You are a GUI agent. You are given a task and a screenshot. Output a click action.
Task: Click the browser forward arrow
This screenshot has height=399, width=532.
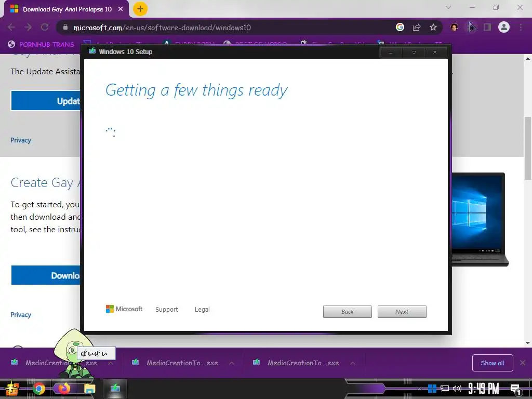click(x=28, y=27)
